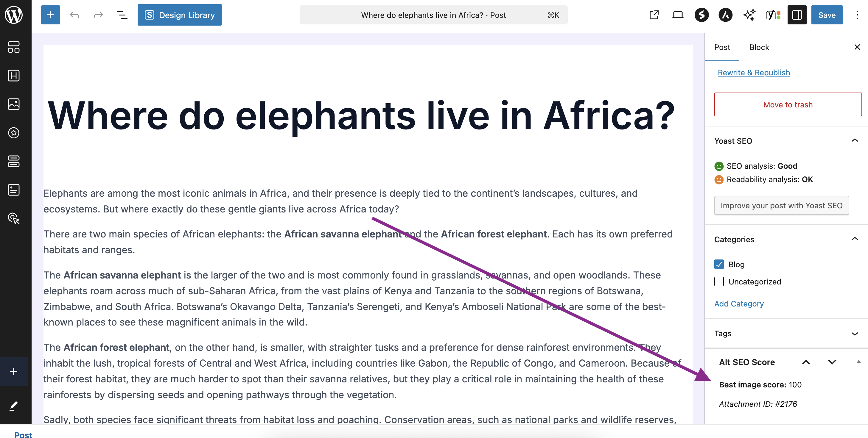The width and height of the screenshot is (868, 438).
Task: Toggle the settings sidebar panel icon
Action: coord(797,15)
